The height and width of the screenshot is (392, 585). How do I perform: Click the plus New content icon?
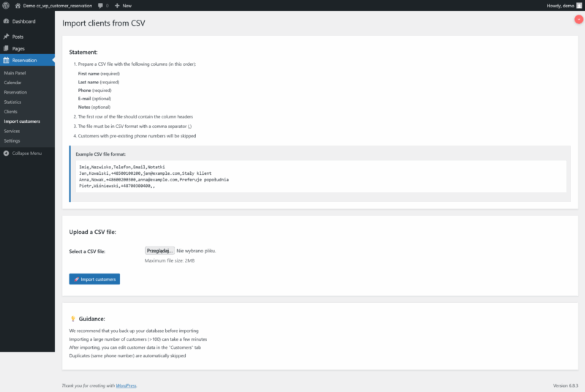click(x=117, y=5)
